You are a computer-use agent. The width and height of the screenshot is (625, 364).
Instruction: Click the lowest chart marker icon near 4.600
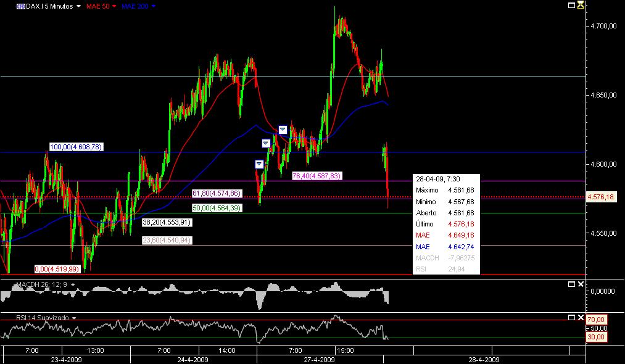[x=259, y=164]
